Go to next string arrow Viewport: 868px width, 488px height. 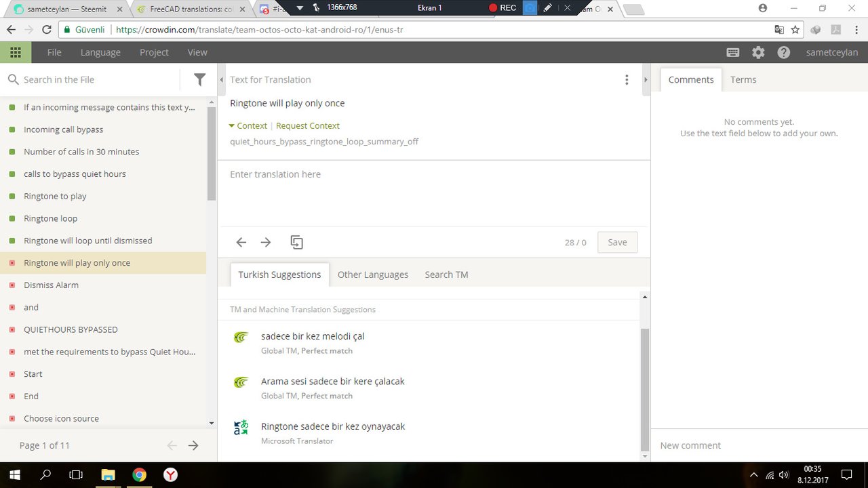266,242
